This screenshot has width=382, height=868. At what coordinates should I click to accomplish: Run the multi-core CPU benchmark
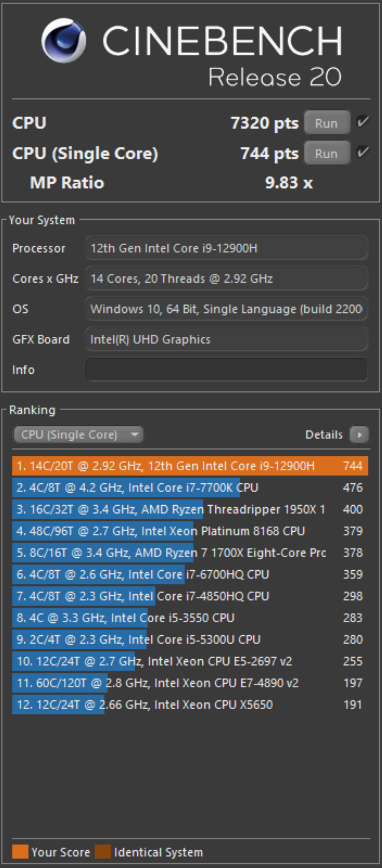pyautogui.click(x=326, y=123)
